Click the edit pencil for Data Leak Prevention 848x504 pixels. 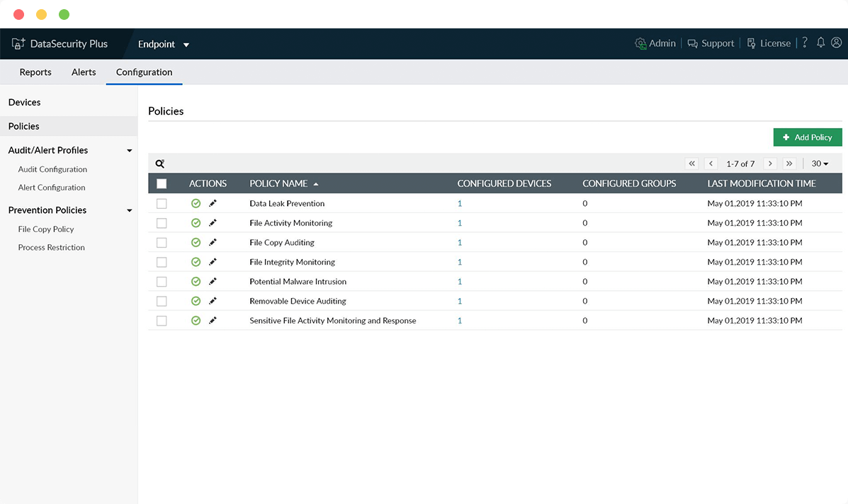[x=213, y=203]
